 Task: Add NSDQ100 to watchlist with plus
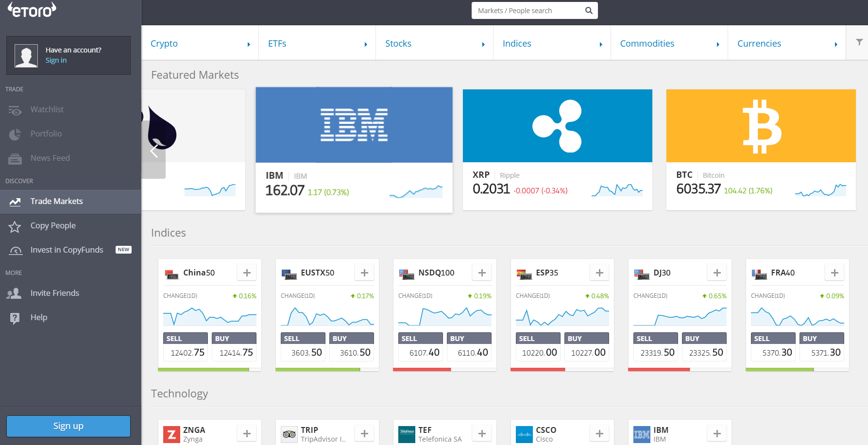(x=482, y=273)
